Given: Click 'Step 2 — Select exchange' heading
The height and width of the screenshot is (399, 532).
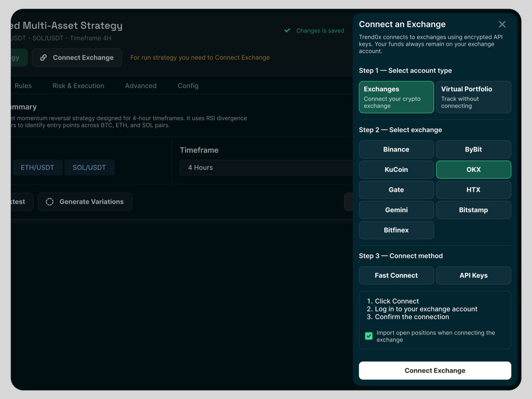Looking at the screenshot, I should [x=401, y=130].
